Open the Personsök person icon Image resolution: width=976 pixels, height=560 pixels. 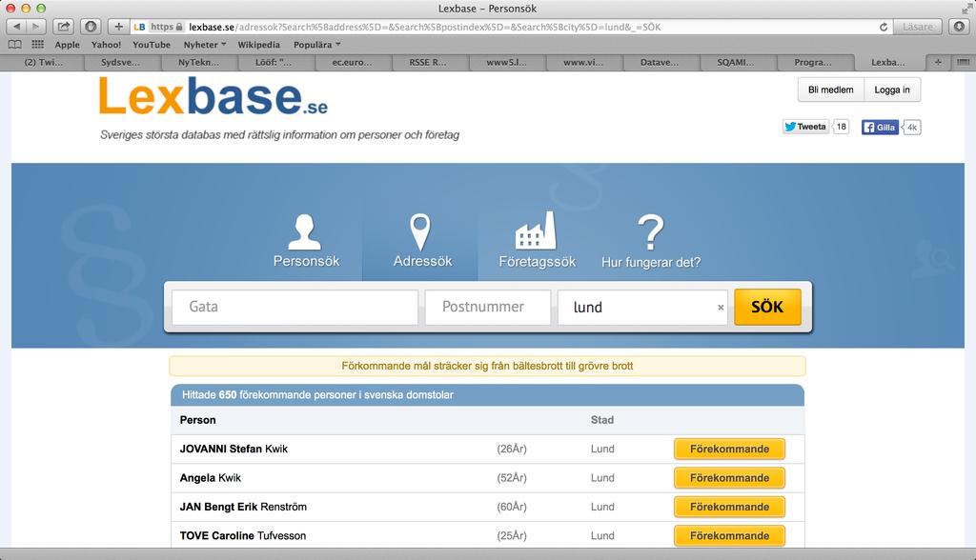click(x=305, y=231)
